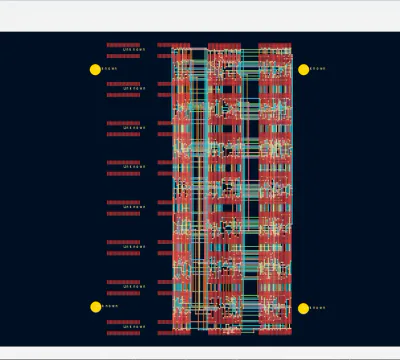Viewport: 400px width, 360px height.
Task: Click the blank white bar above the canvas
Action: coord(200,17)
